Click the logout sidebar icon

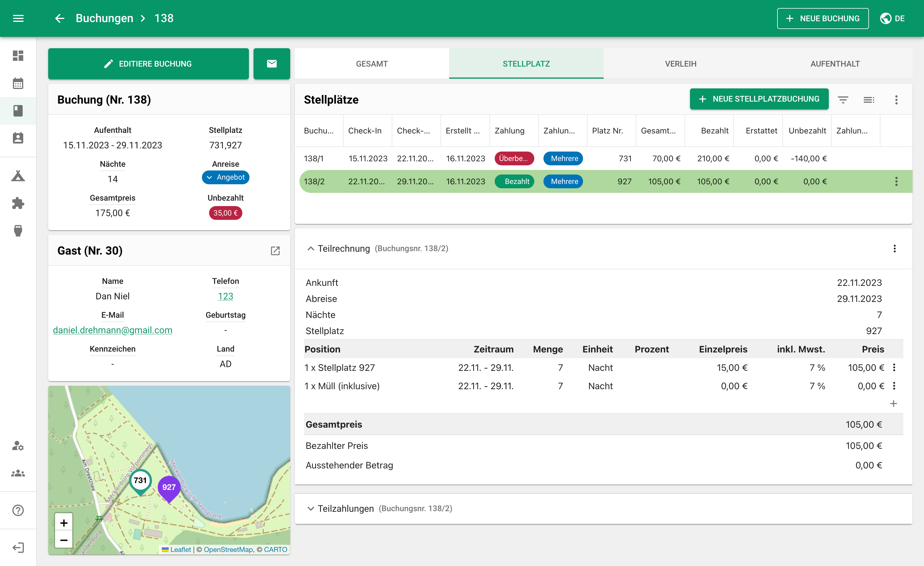18,548
